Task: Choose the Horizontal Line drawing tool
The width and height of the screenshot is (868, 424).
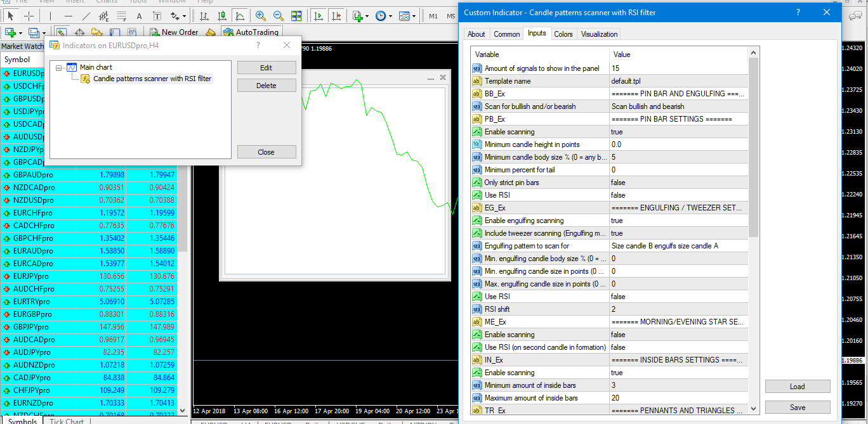Action: coord(69,16)
